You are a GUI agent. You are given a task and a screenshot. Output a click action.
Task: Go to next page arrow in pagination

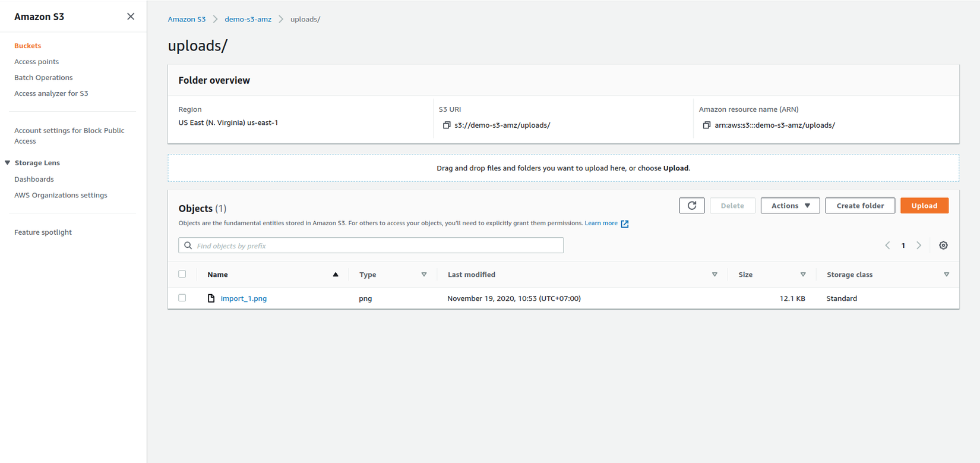tap(919, 245)
